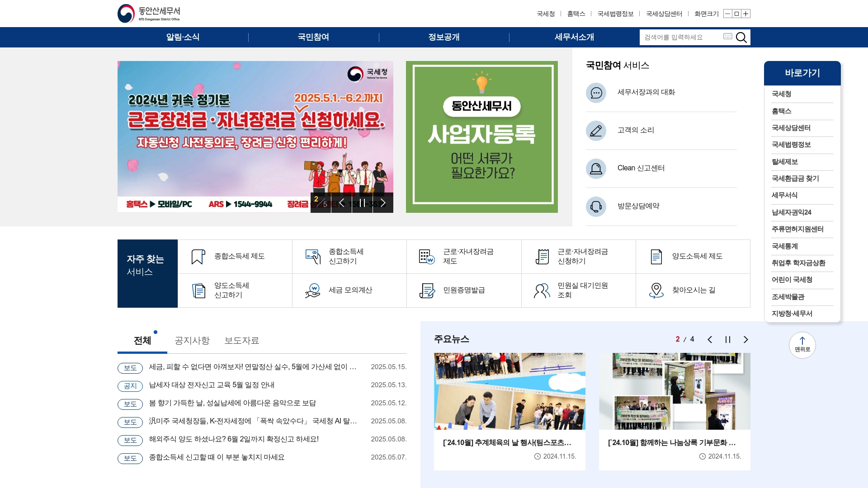Click the 사업자등록 green banner
The width and height of the screenshot is (868, 488).
pyautogui.click(x=481, y=137)
